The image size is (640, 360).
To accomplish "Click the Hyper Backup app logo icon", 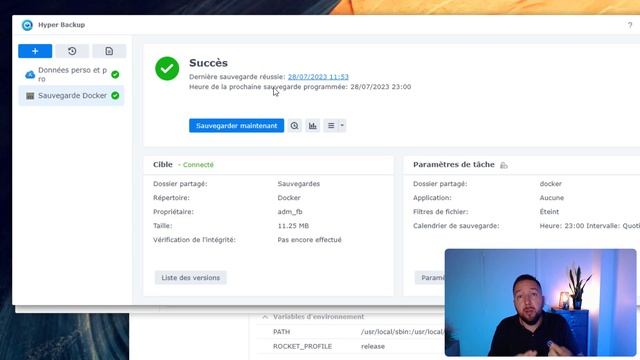I will pos(27,25).
